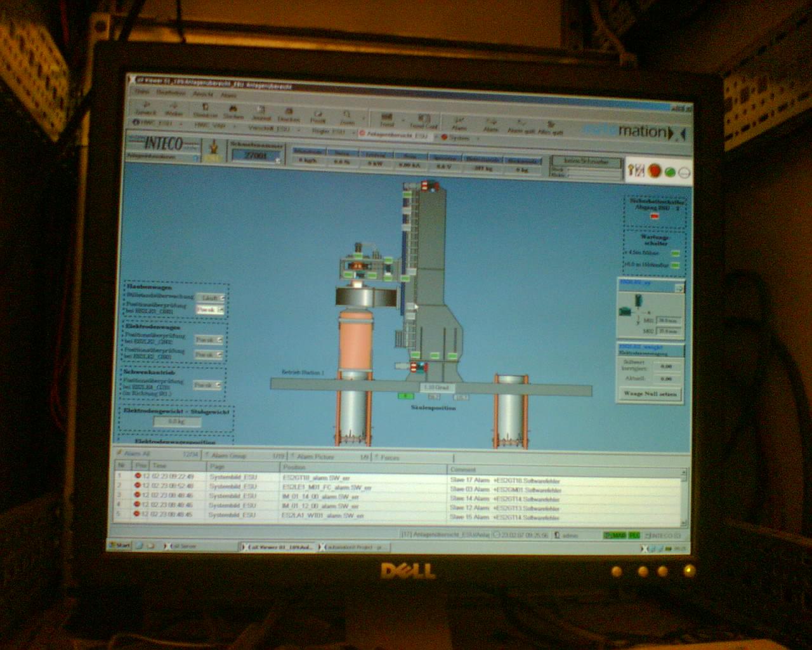Viewport: 812px width, 650px height.
Task: Open the Alarm All tab in alarm list
Action: [x=157, y=454]
